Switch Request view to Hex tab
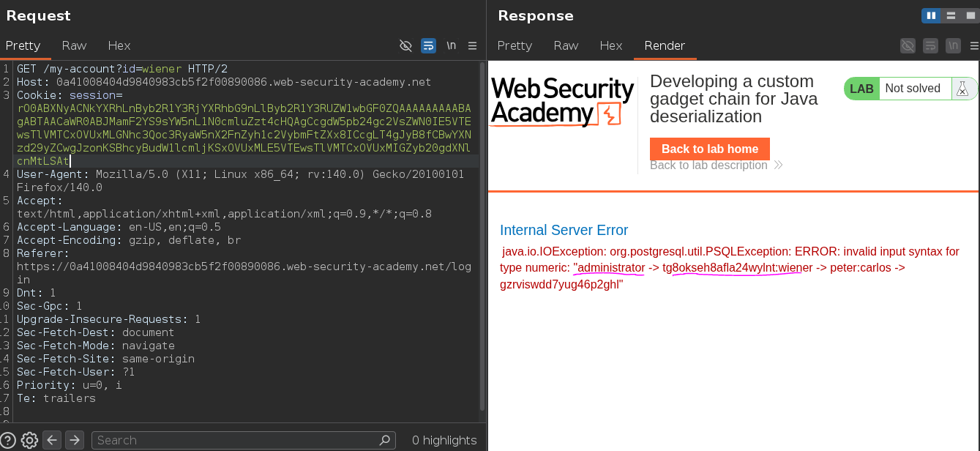This screenshot has width=980, height=451. (x=119, y=45)
